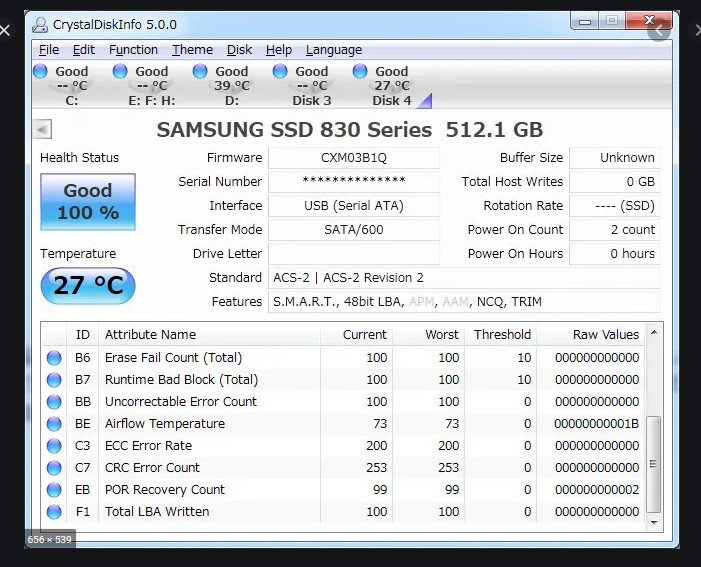Viewport: 701px width, 567px height.
Task: Open the Language menu
Action: (334, 50)
